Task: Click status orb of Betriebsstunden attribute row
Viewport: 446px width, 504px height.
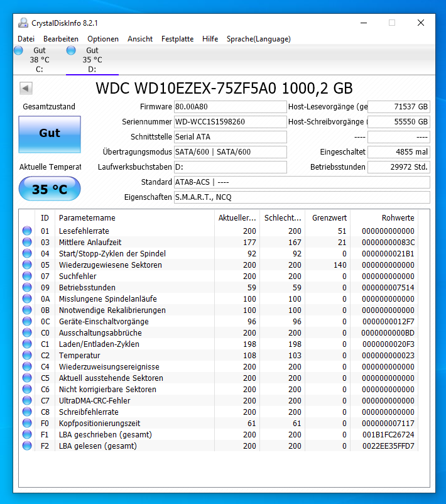Action: coord(27,287)
